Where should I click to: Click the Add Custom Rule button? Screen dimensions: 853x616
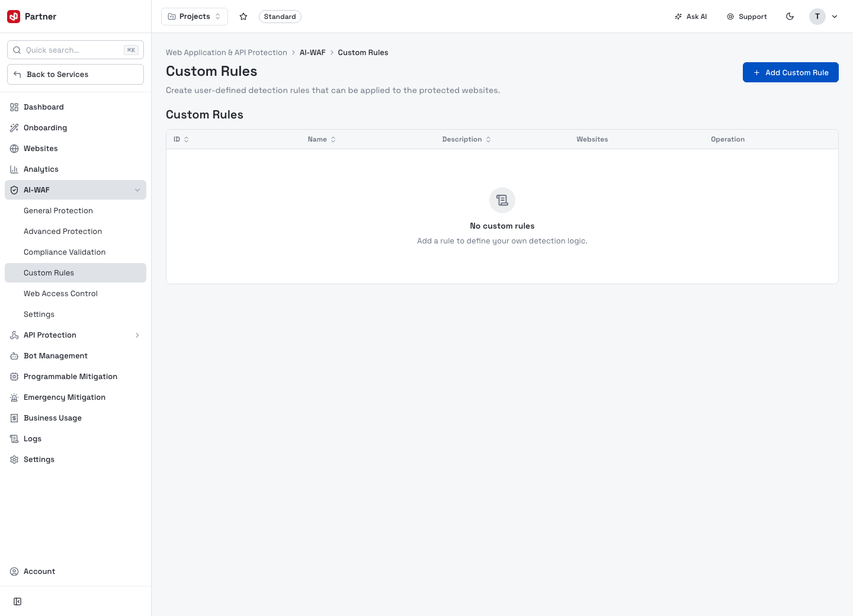coord(790,72)
